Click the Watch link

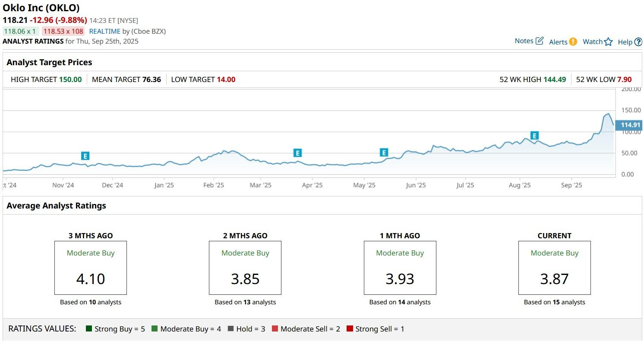[593, 42]
